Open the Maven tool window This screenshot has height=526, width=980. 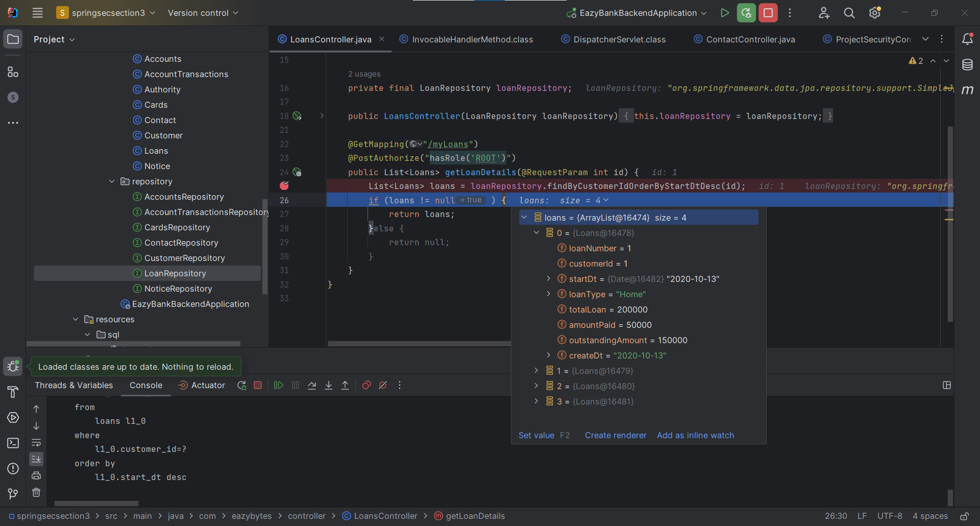tap(967, 90)
